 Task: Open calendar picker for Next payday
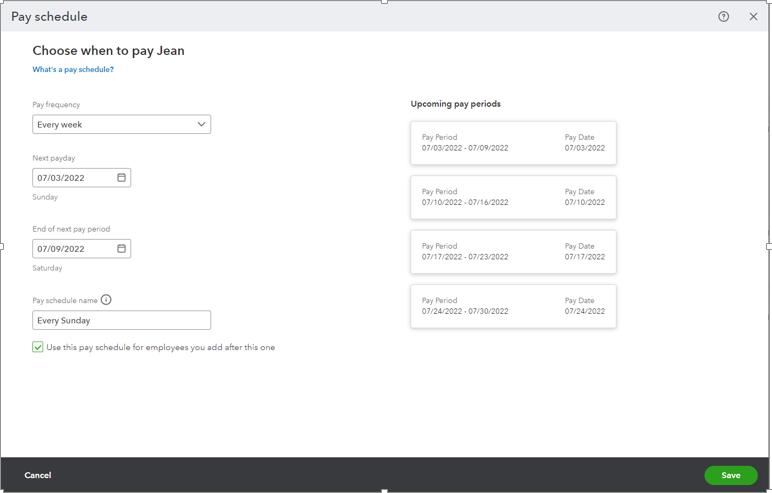(x=121, y=177)
